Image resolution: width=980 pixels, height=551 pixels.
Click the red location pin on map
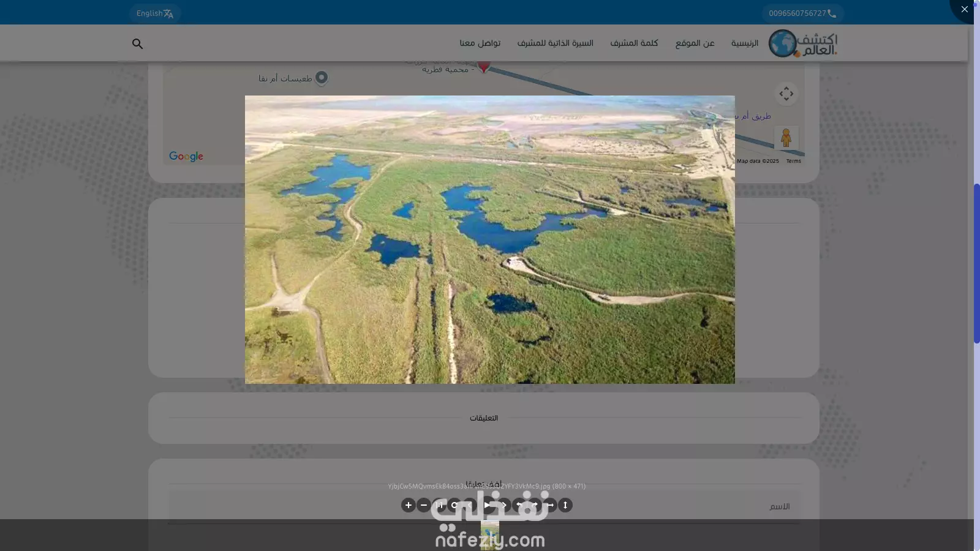pos(484,66)
